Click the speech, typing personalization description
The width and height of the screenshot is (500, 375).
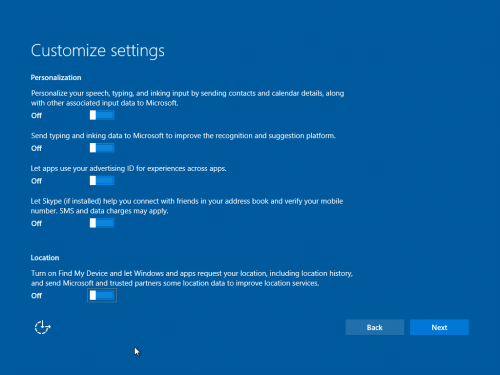tap(187, 98)
